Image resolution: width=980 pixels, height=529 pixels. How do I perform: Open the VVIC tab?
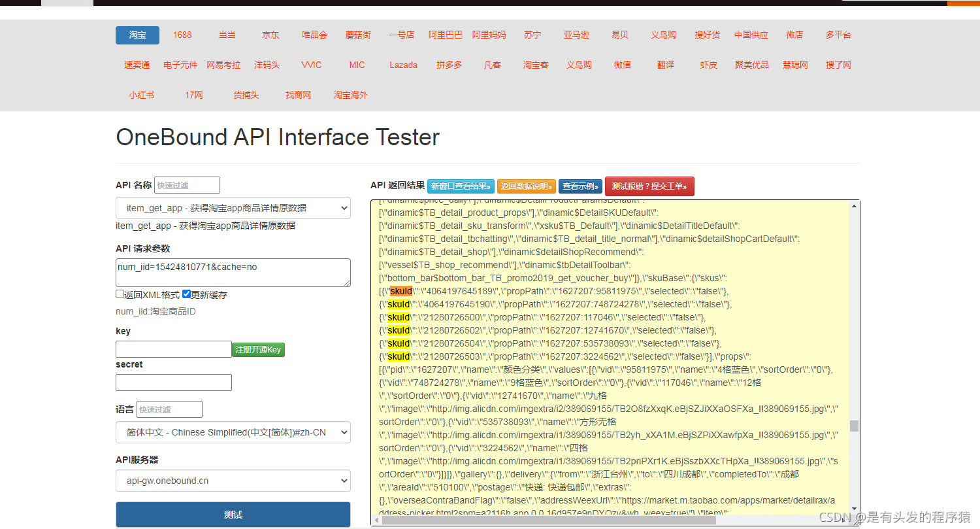[x=312, y=65]
